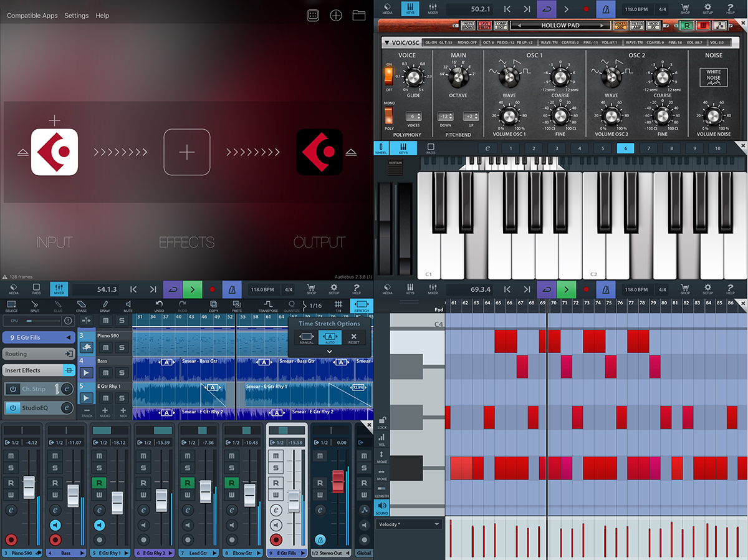Click the Instr Browse button
The image size is (748, 560).
(467, 26)
